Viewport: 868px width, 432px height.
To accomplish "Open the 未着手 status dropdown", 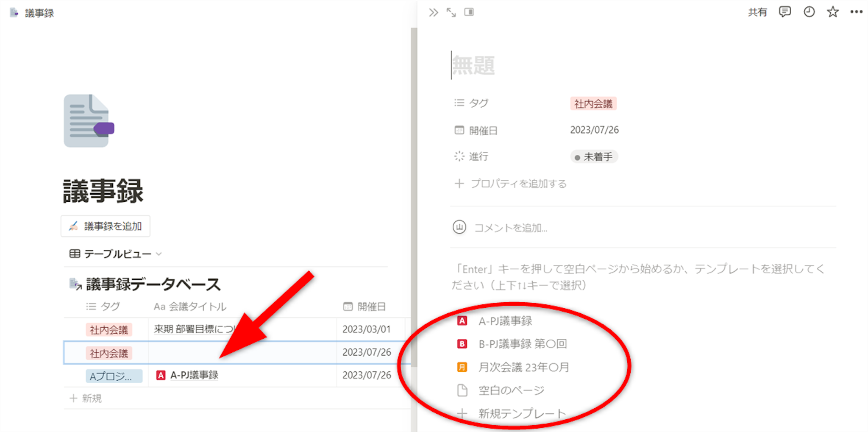I will point(594,157).
